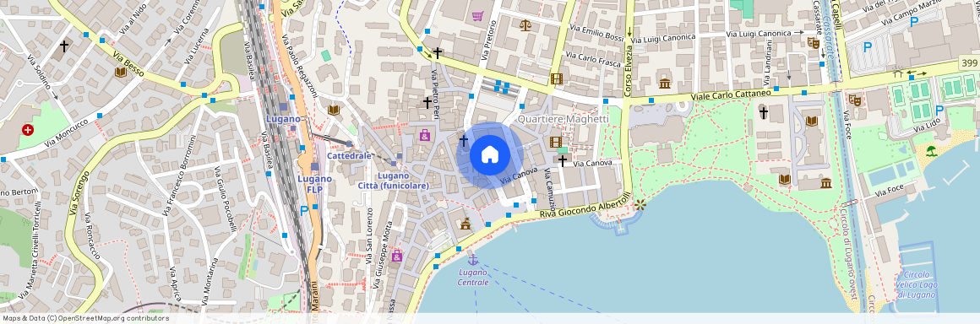Click the church cross beside Via Canova
This screenshot has height=324, width=980.
[x=563, y=162]
